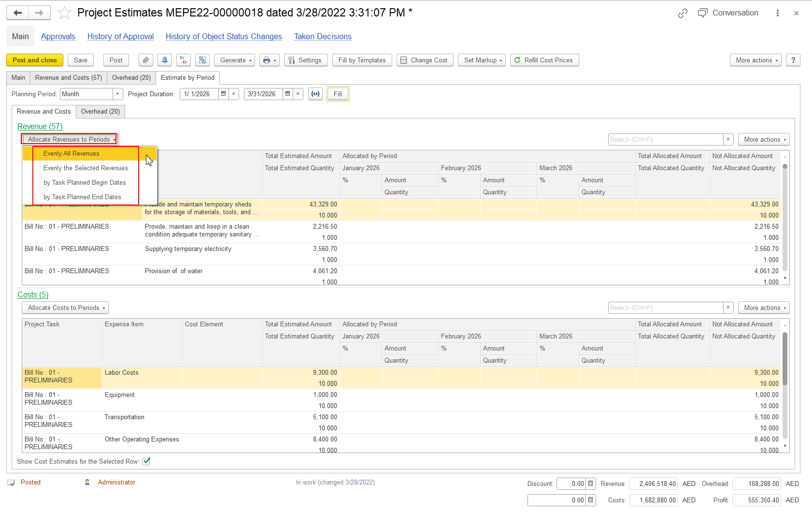
Task: Open the Conversation panel
Action: 728,13
